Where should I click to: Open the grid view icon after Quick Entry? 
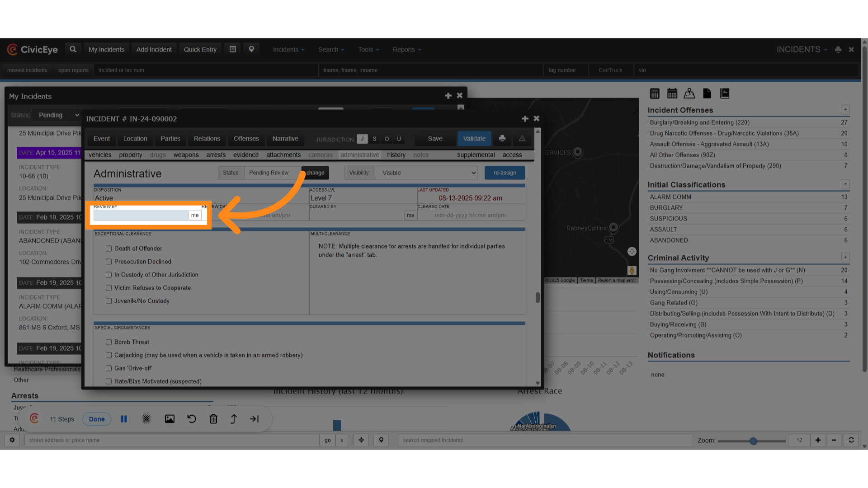(233, 49)
